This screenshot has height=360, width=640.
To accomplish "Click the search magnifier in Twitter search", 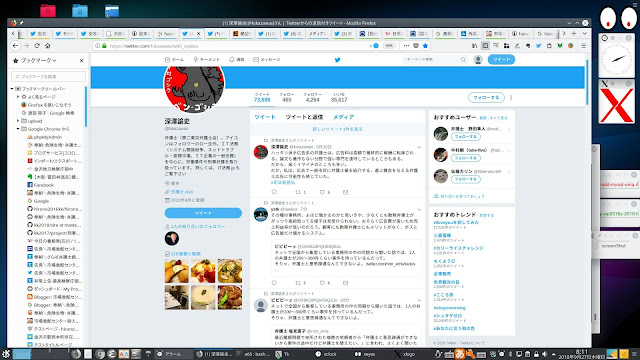I will pyautogui.click(x=463, y=60).
